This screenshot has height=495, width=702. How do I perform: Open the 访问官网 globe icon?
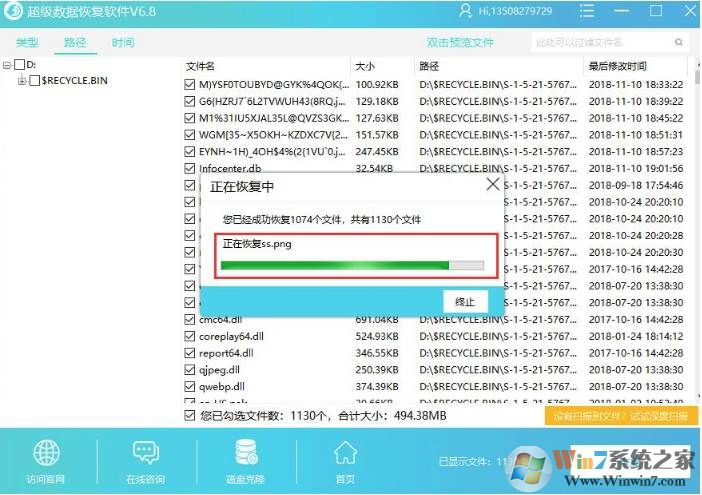[46, 452]
